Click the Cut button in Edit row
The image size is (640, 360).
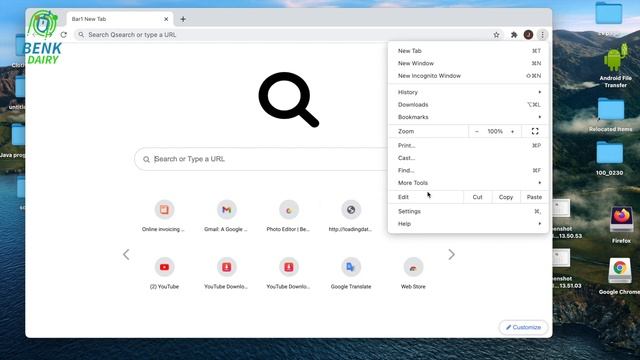point(478,197)
